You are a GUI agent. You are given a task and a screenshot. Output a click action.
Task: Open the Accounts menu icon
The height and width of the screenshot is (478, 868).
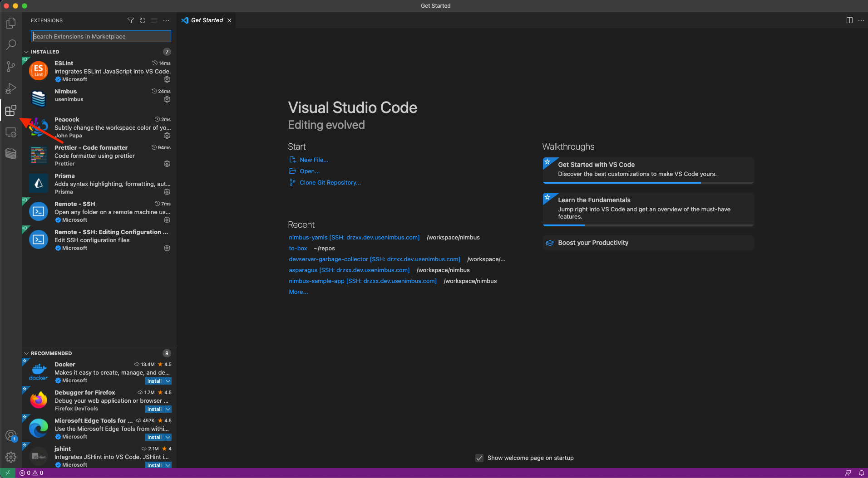(11, 435)
